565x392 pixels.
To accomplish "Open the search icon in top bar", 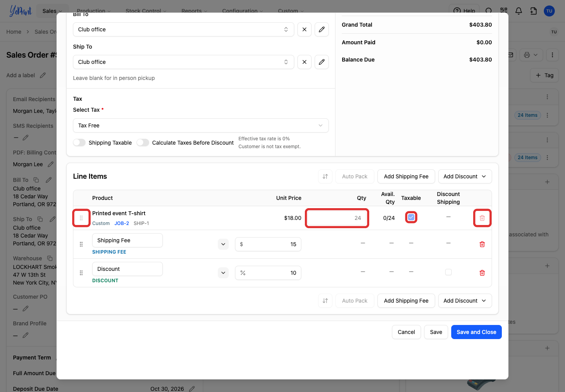I will pyautogui.click(x=489, y=11).
